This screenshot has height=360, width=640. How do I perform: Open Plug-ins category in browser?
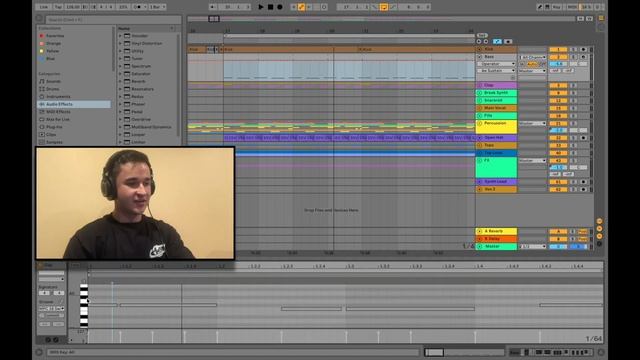(54, 127)
